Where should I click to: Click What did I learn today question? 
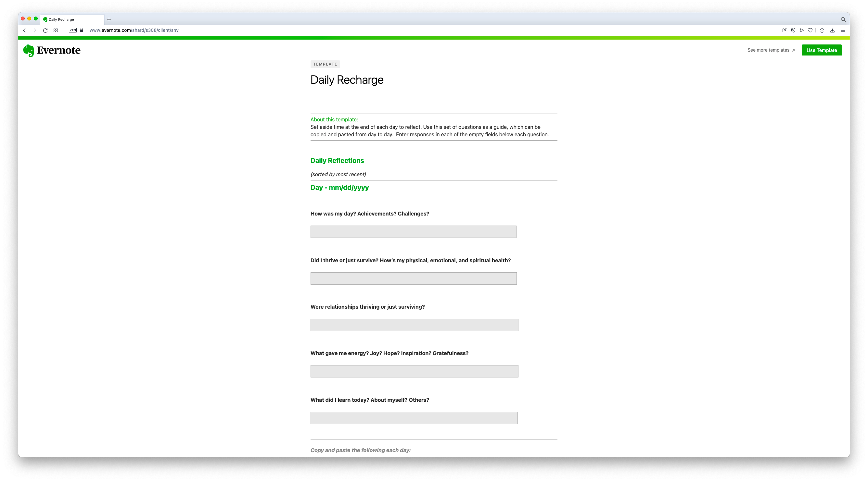click(x=370, y=400)
